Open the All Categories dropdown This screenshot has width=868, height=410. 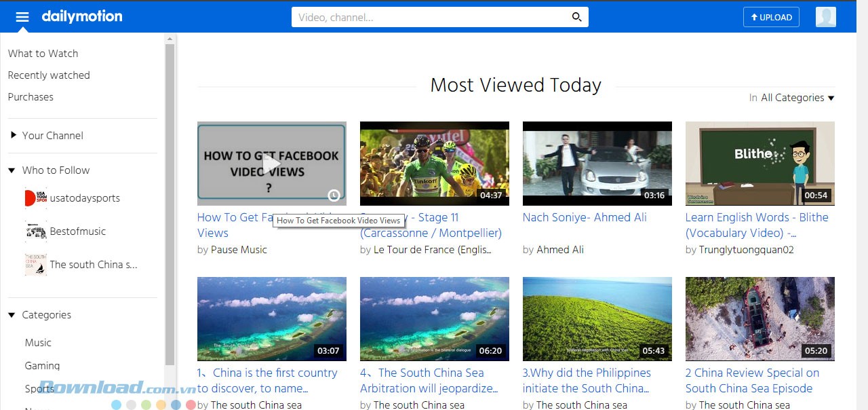797,97
